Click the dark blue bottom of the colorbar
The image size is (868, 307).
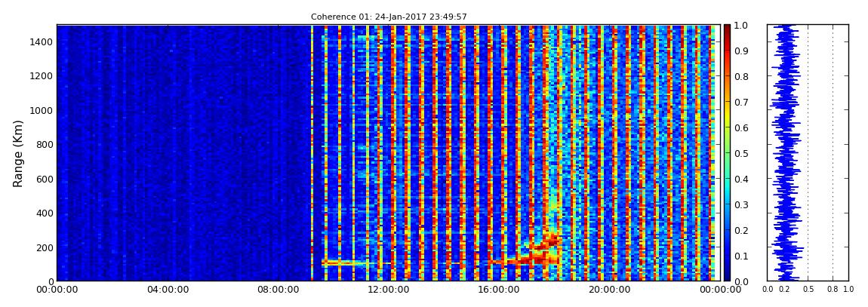click(x=727, y=274)
